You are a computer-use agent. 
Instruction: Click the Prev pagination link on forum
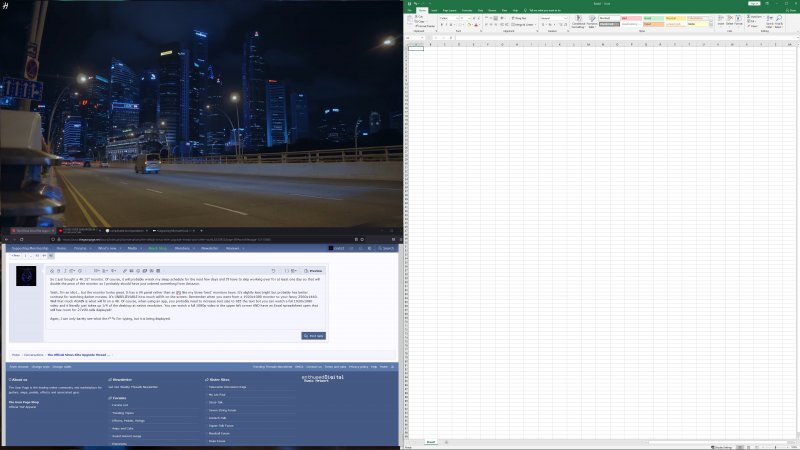tap(15, 255)
